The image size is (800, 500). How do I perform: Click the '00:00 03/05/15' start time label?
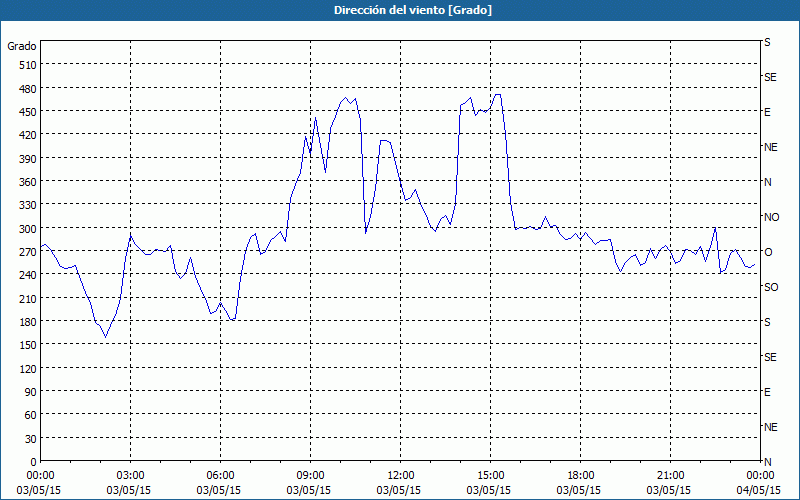[39, 483]
